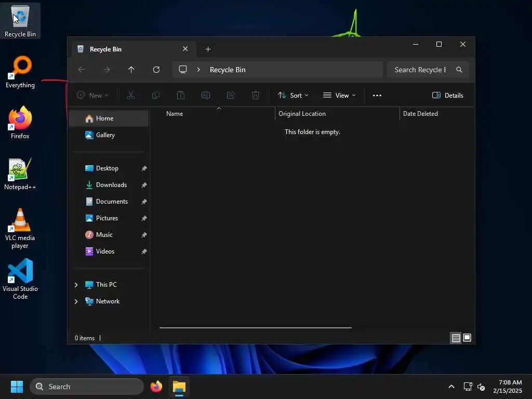Click the network tray icon
Viewport: 532px width, 399px height.
(468, 387)
